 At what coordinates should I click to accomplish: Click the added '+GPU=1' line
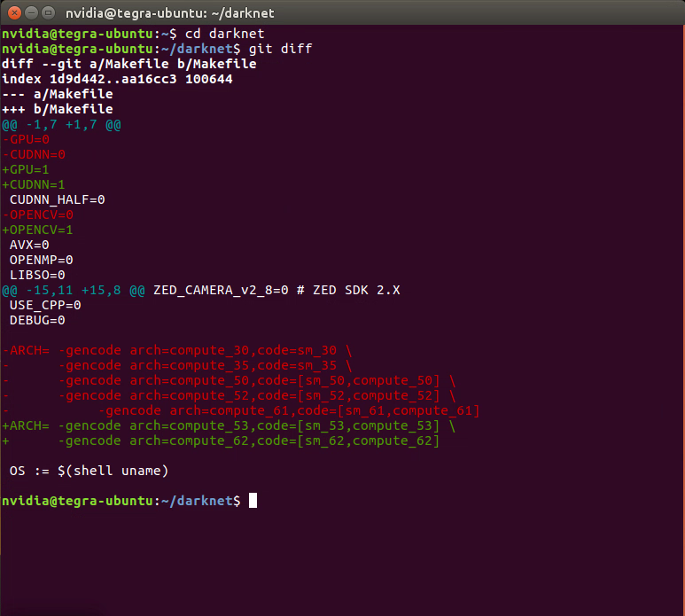(26, 169)
